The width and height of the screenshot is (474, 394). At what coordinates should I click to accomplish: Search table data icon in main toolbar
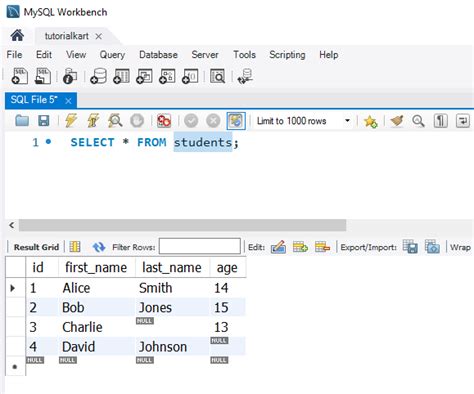tap(217, 76)
